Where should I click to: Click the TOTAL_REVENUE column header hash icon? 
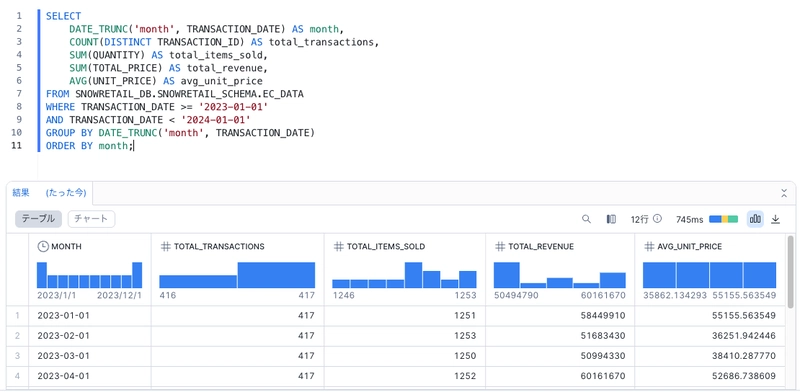coord(499,247)
